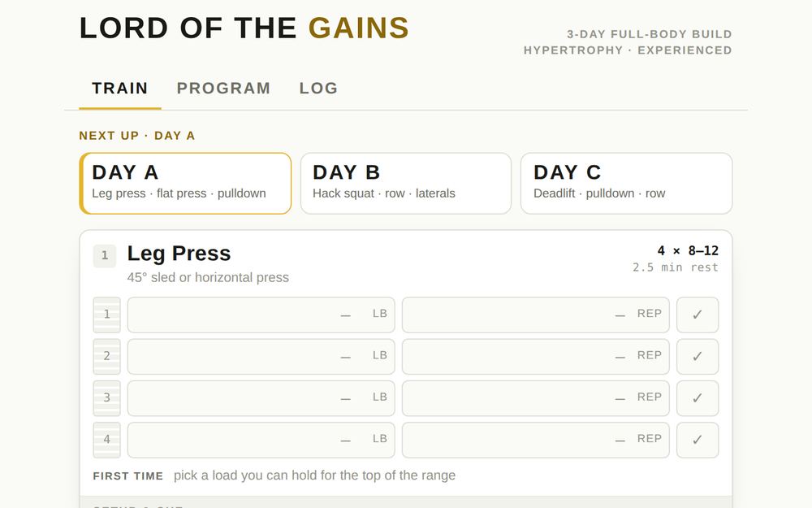The image size is (812, 508).
Task: Click the set 4 number badge
Action: pyautogui.click(x=106, y=440)
